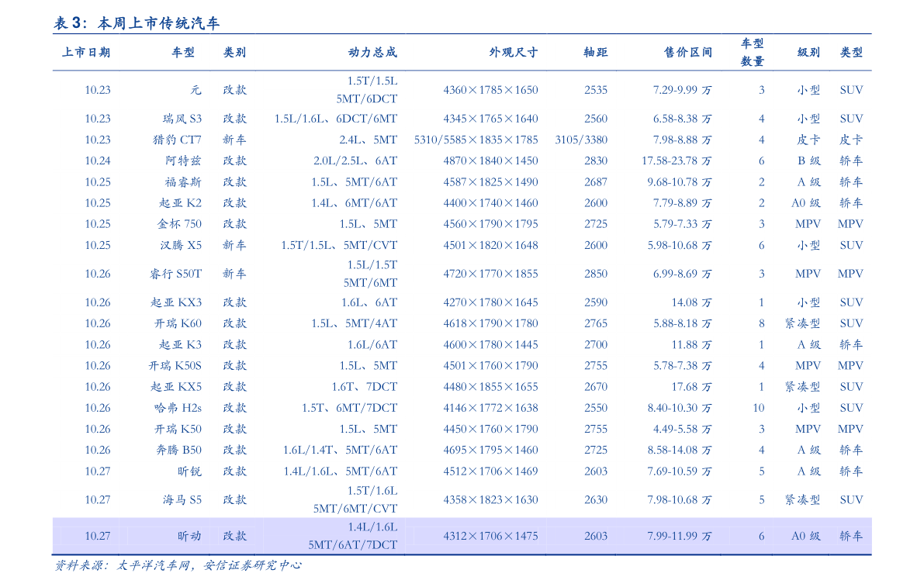Select dimensions 4358×1823×1630
Screen dimensions: 924x587
pos(491,500)
